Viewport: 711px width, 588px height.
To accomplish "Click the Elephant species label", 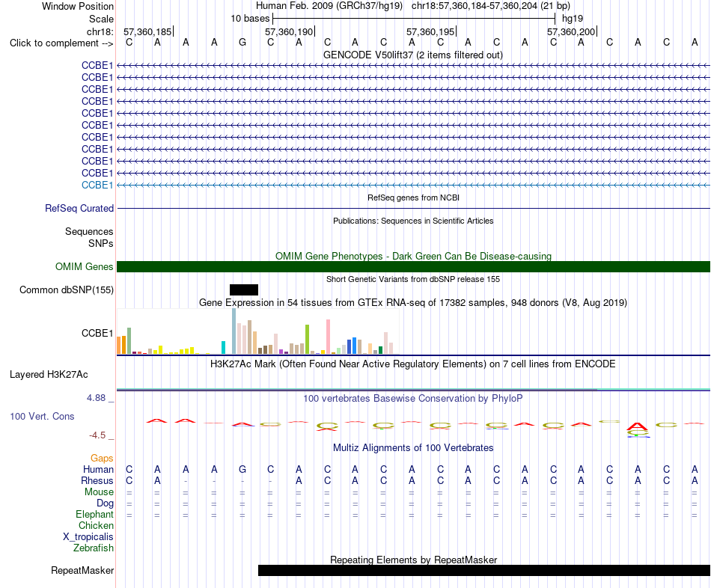I will tap(94, 515).
